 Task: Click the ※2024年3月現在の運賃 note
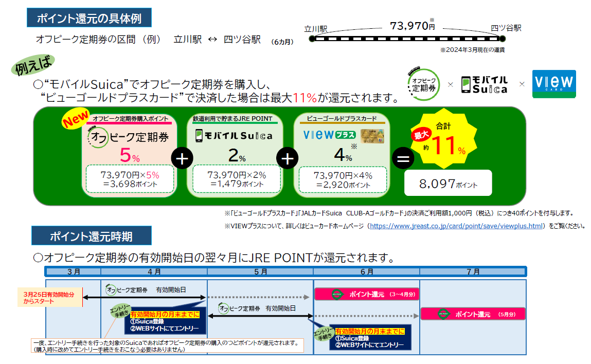[x=472, y=50]
